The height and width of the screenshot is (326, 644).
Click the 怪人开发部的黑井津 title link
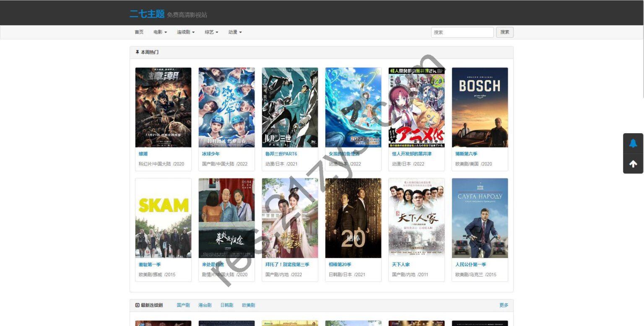point(412,154)
